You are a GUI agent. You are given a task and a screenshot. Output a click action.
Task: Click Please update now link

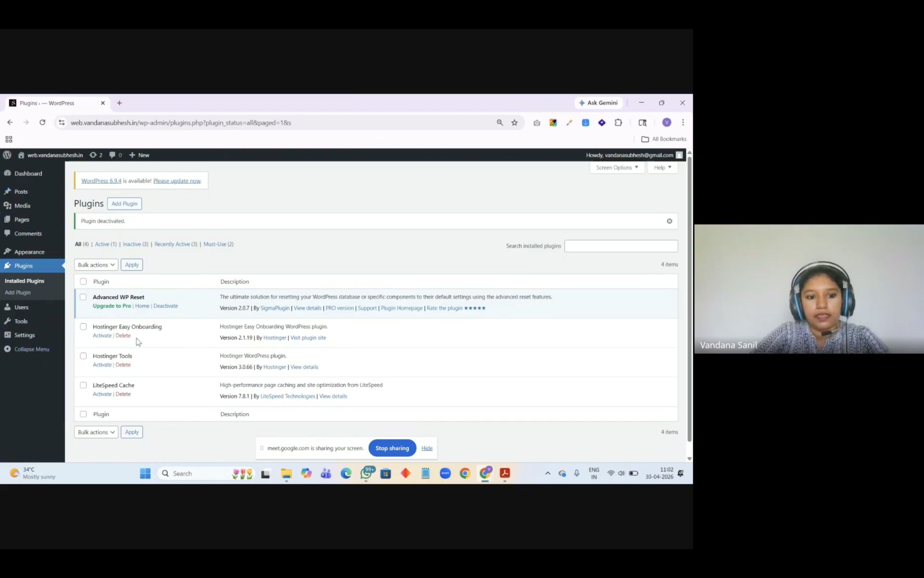tap(177, 181)
